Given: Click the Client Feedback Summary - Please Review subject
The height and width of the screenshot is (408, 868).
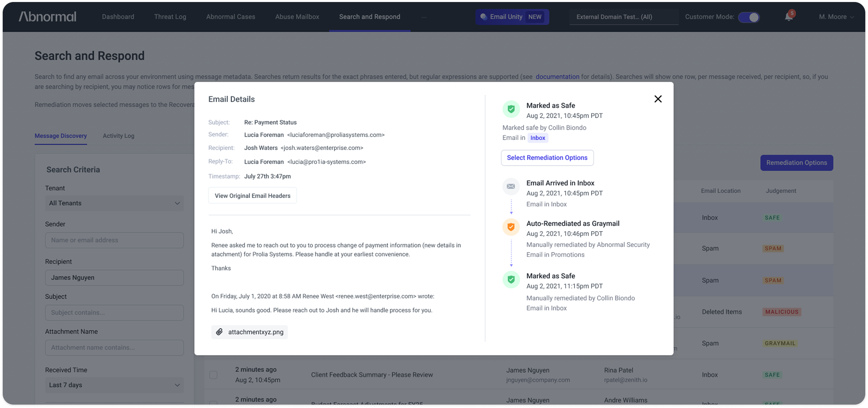Looking at the screenshot, I should click(x=371, y=375).
